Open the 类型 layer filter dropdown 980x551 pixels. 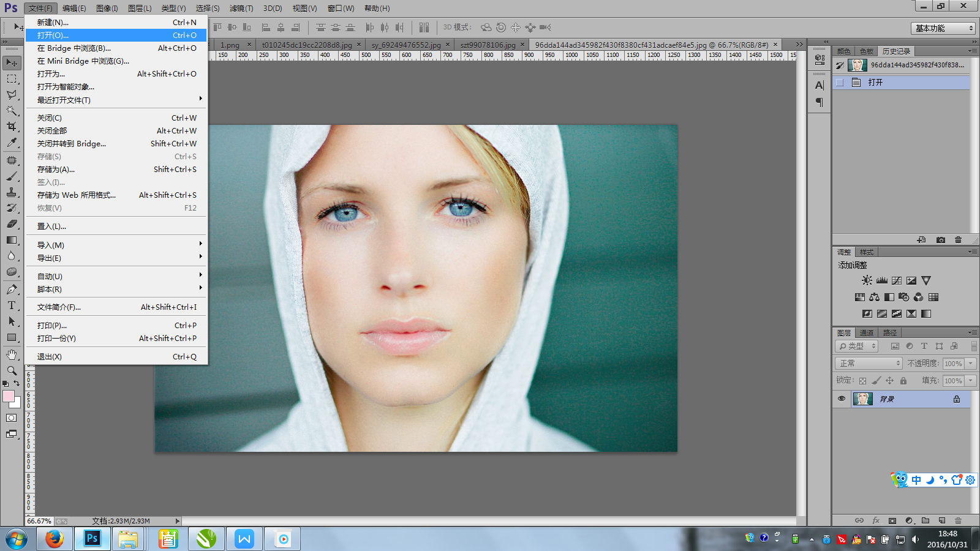[x=857, y=347]
